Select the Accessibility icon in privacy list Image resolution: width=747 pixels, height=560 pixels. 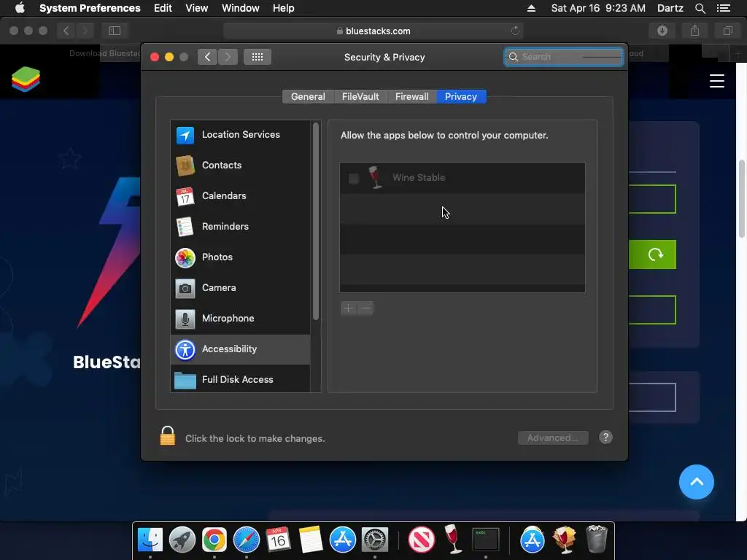point(185,349)
